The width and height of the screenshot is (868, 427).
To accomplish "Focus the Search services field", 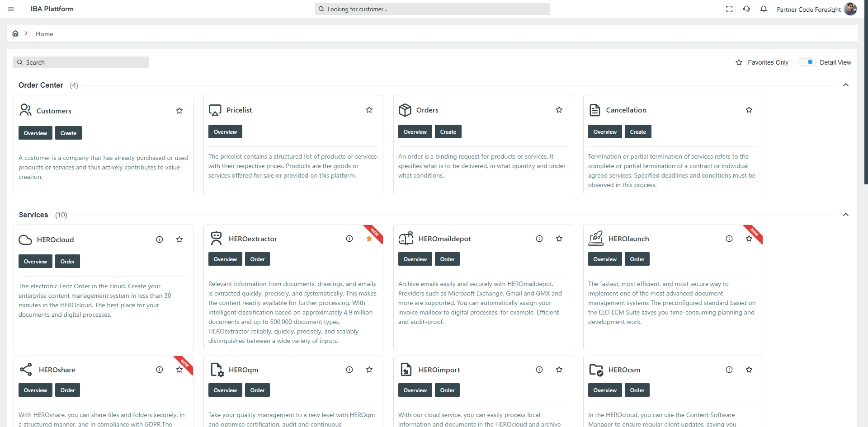I will [x=81, y=62].
